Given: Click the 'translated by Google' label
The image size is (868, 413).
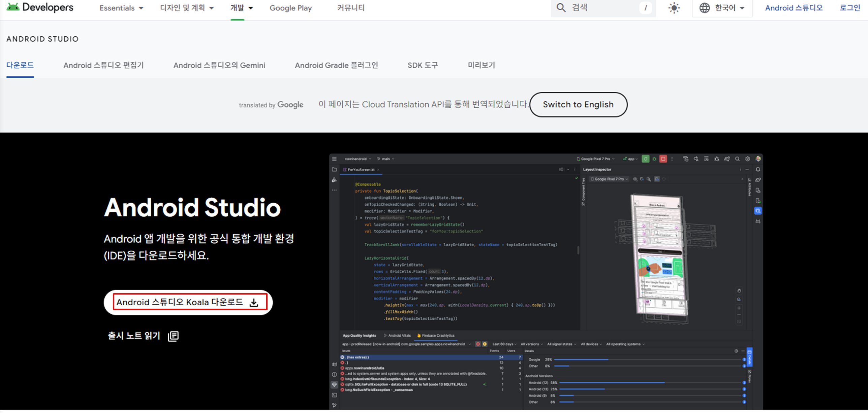Looking at the screenshot, I should point(271,105).
